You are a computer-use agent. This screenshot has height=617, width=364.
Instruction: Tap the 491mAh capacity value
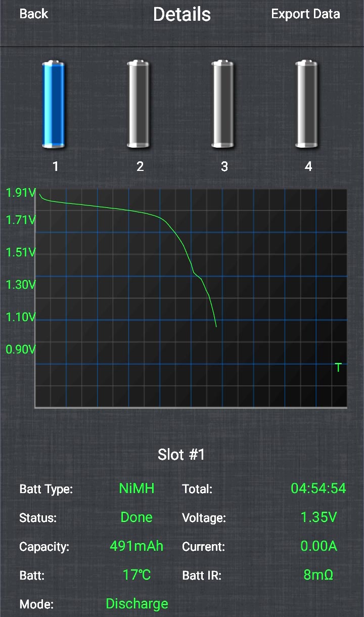click(136, 546)
